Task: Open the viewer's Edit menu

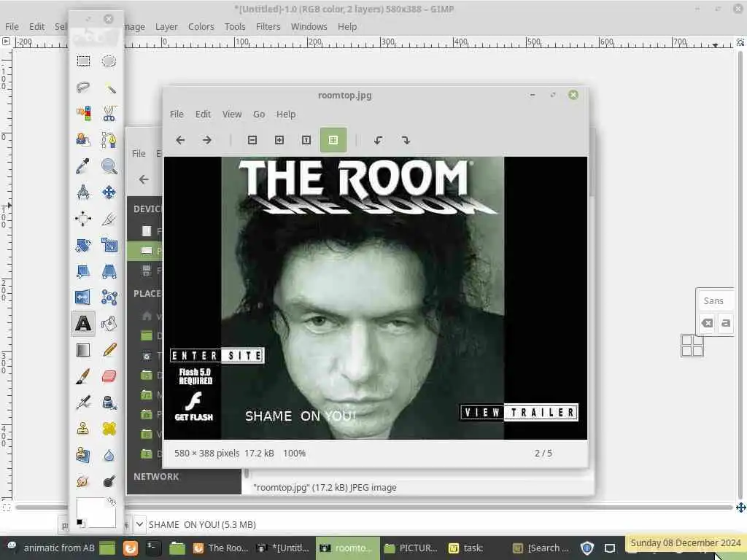Action: pos(203,114)
